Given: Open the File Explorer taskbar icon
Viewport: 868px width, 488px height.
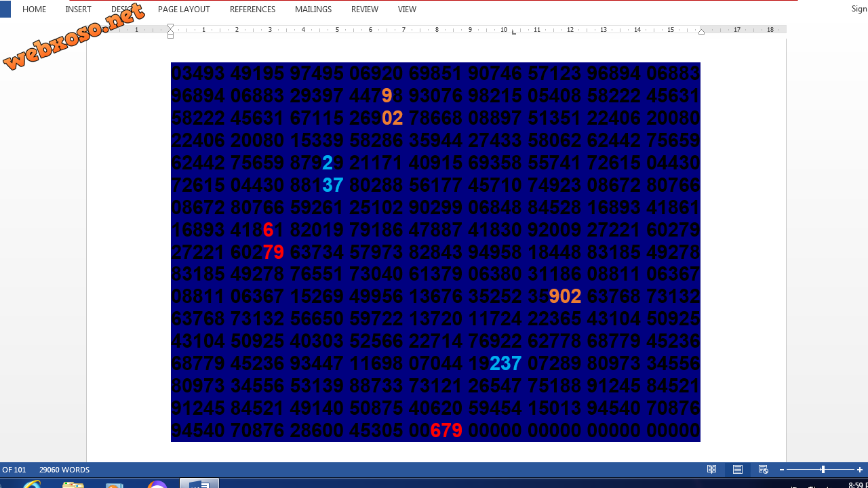Looking at the screenshot, I should click(73, 483).
